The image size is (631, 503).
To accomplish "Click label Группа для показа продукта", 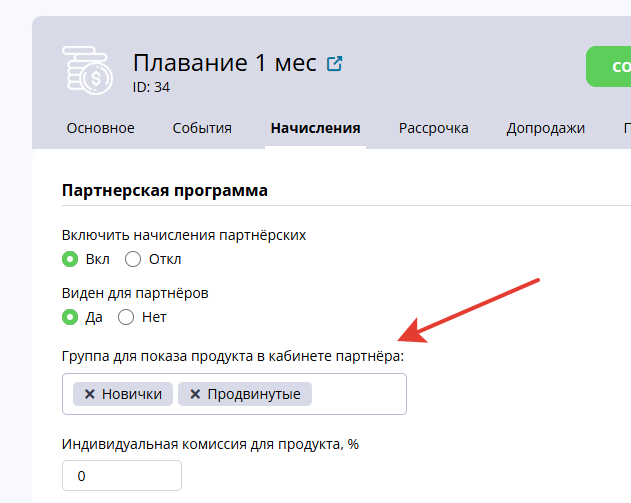I will pos(233,356).
